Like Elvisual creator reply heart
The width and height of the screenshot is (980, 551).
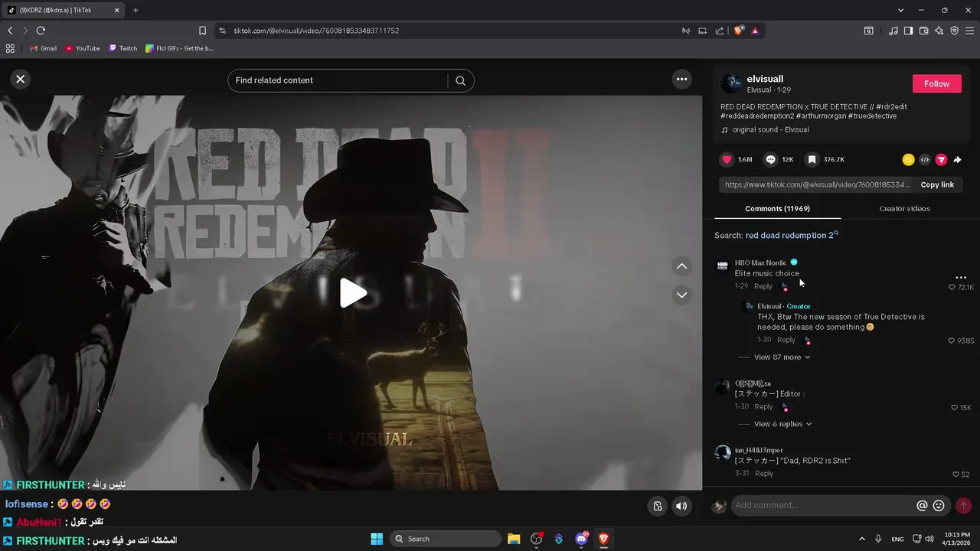tap(952, 341)
